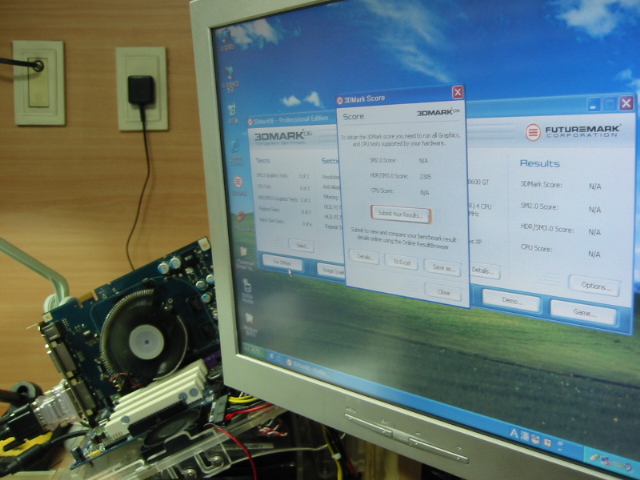Open score Details in the 3DMark Score dialog

(x=364, y=258)
